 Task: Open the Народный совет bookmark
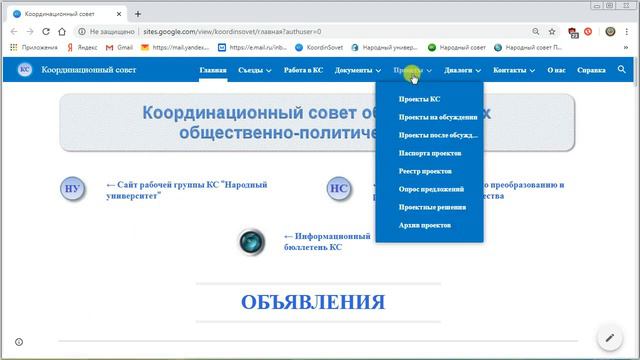(457, 47)
